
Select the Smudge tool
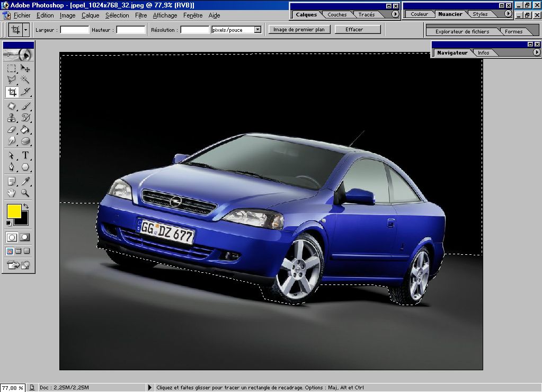[12, 141]
